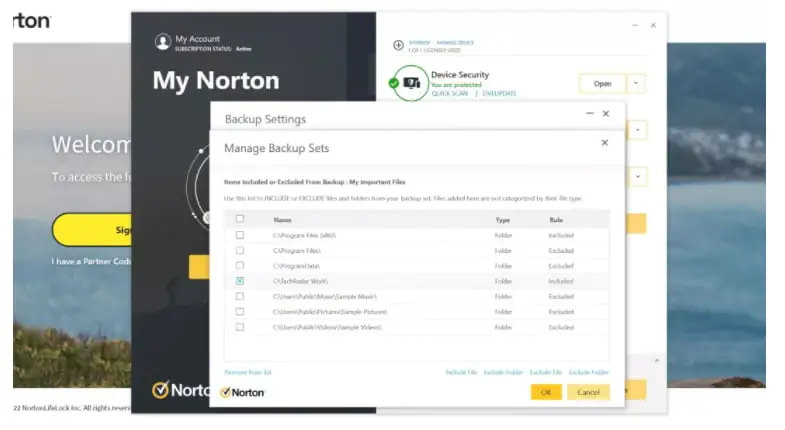Toggle the select-all checkbox in the list header
The image size is (785, 430).
(240, 219)
